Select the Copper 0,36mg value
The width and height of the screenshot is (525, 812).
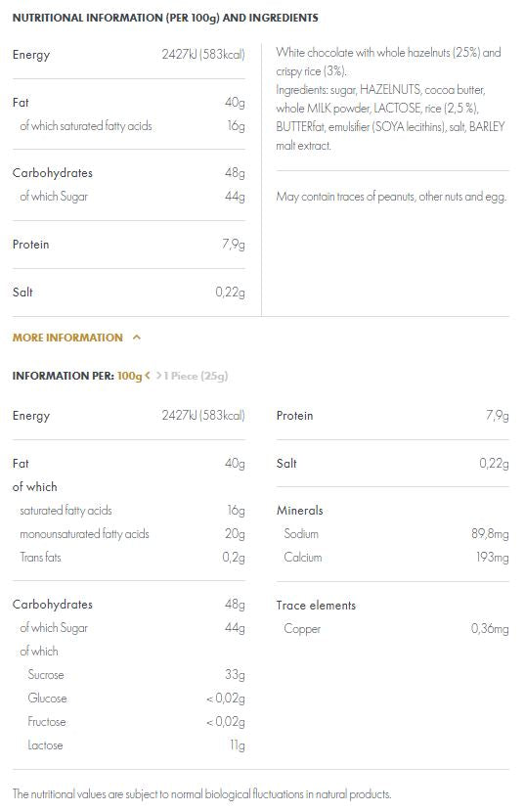pos(490,629)
